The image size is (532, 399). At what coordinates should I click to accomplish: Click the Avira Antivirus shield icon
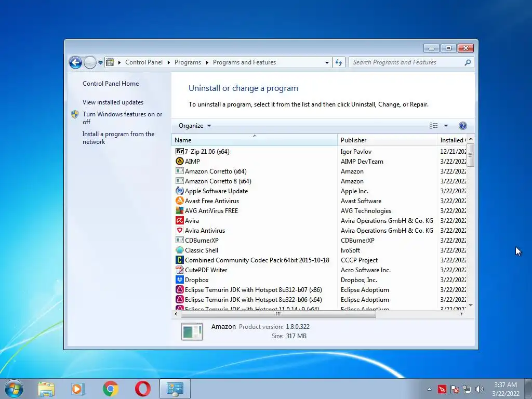tap(179, 230)
